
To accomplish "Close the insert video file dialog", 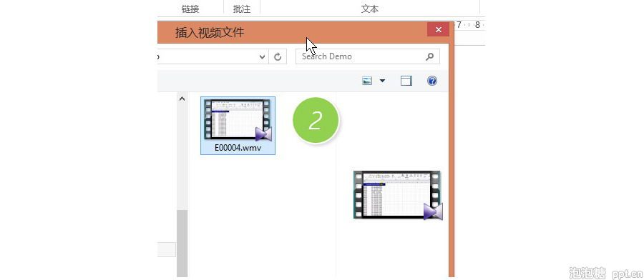I will coord(438,29).
